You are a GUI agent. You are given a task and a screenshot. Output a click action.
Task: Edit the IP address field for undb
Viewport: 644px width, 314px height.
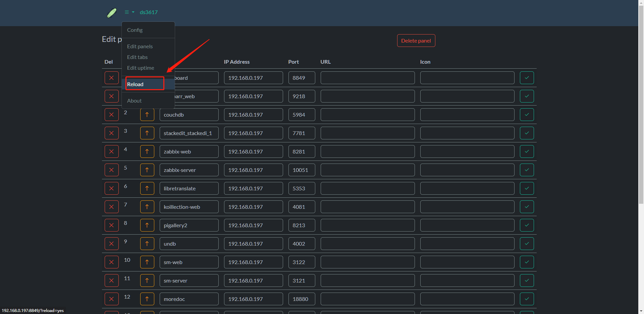coord(254,244)
